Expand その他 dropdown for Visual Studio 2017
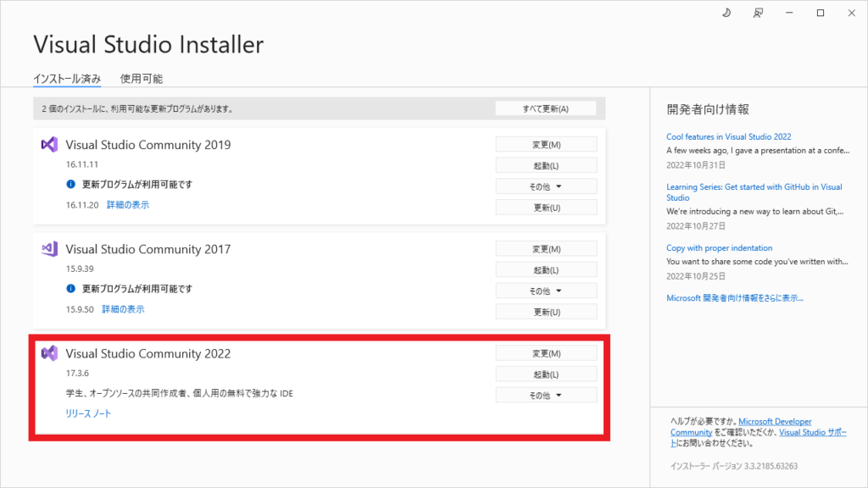Viewport: 868px width, 488px height. 547,291
